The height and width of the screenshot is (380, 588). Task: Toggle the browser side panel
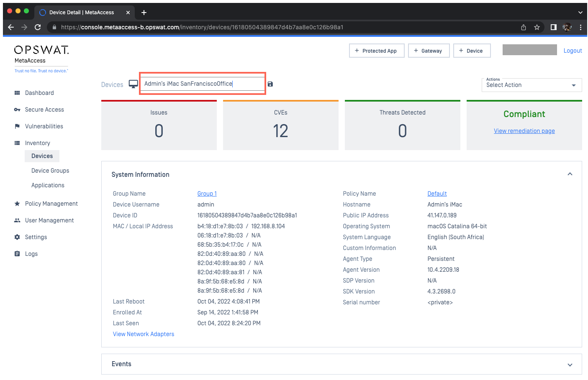[554, 27]
